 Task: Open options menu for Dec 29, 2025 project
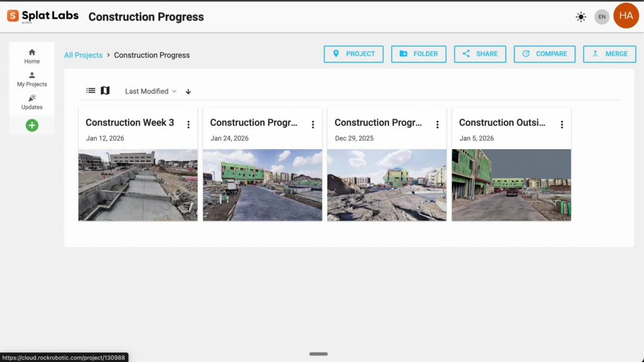tap(438, 125)
